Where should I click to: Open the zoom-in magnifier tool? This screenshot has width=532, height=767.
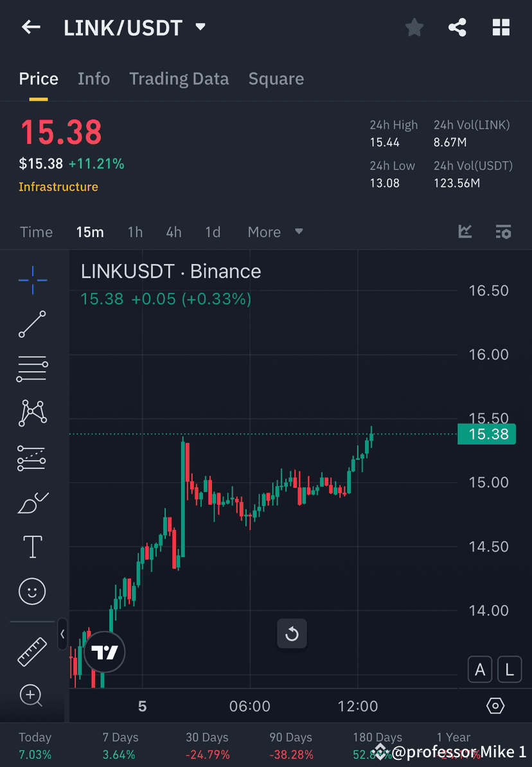tap(32, 696)
